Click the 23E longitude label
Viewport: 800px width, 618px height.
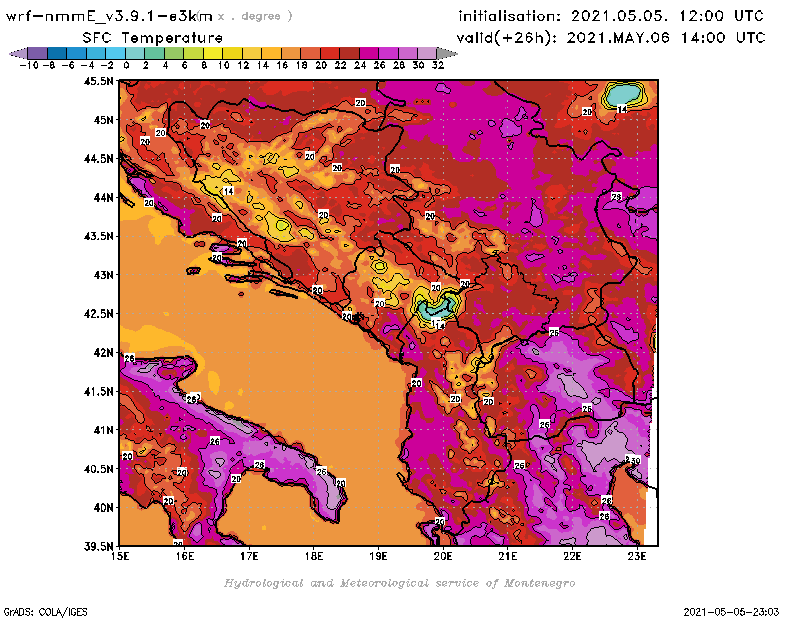[x=637, y=556]
